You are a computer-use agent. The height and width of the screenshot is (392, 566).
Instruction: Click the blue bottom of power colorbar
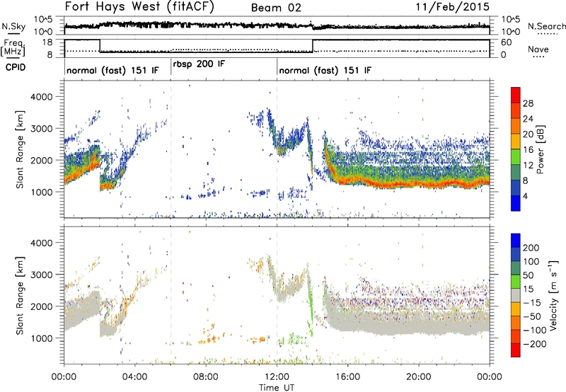click(516, 203)
